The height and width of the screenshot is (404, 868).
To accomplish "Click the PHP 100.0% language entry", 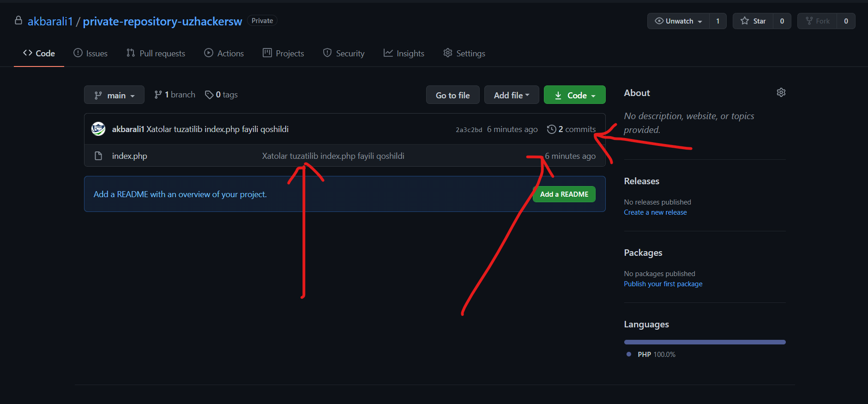I will pos(651,354).
